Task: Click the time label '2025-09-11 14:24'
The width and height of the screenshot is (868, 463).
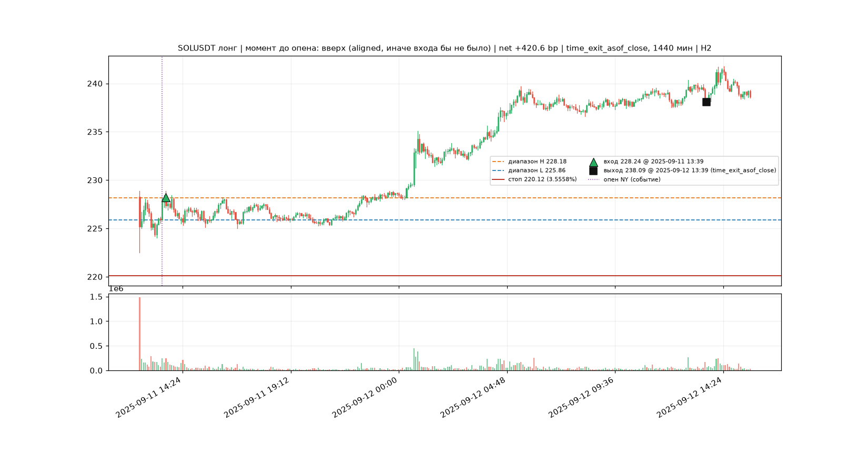Action: click(x=149, y=398)
